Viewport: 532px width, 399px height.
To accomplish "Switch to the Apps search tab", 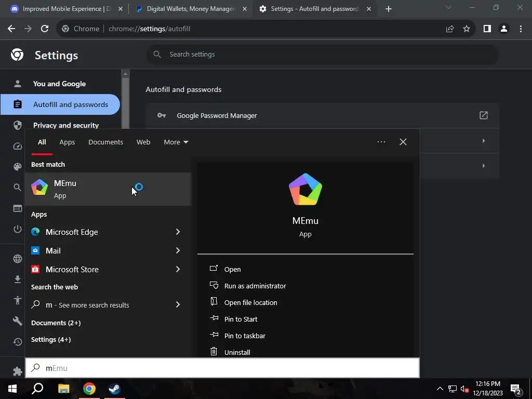I will 67,142.
